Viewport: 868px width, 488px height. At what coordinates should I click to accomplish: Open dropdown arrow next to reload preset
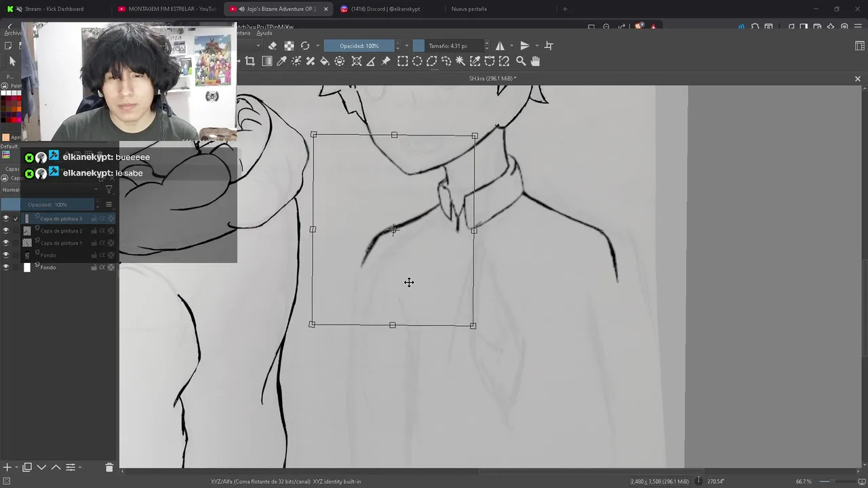[317, 45]
